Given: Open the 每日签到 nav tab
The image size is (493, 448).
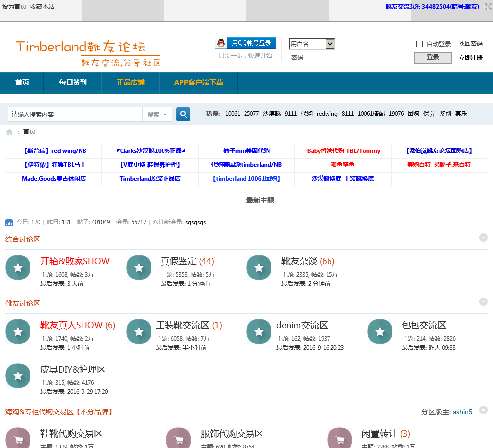Looking at the screenshot, I should (x=73, y=82).
